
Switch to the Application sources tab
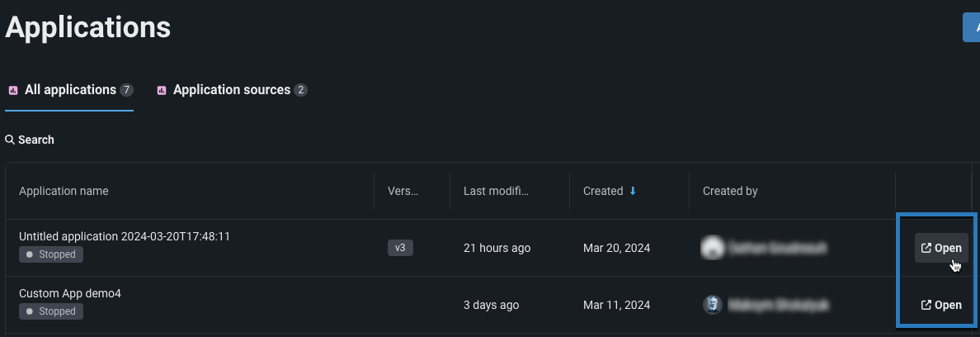231,89
